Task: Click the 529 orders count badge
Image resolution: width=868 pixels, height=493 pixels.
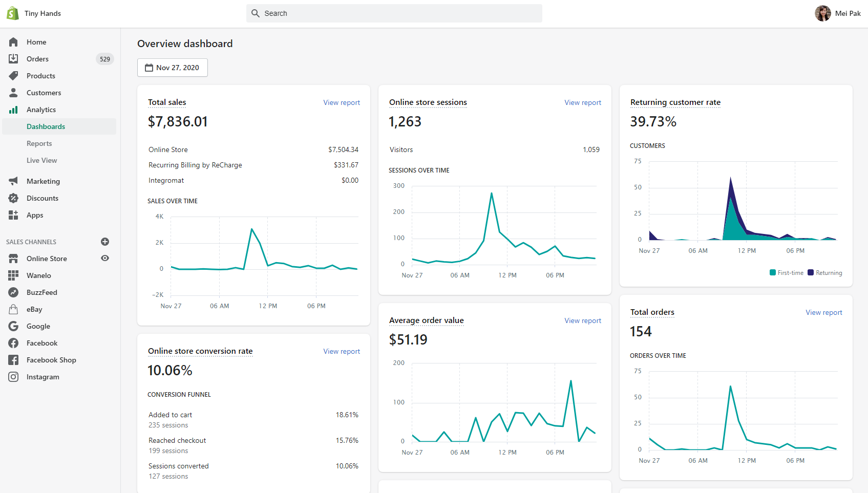Action: click(x=105, y=59)
